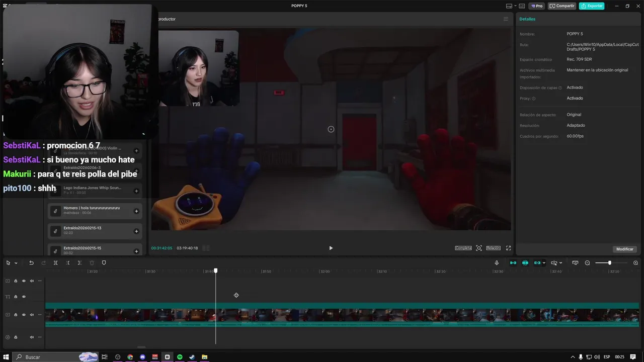Lock the top video track

[x=16, y=281]
